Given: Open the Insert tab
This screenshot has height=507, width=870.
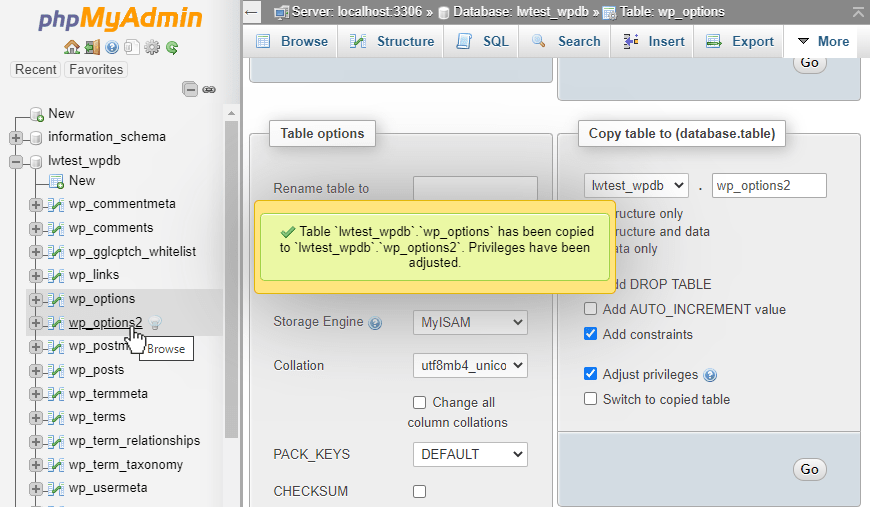Looking at the screenshot, I should [653, 41].
